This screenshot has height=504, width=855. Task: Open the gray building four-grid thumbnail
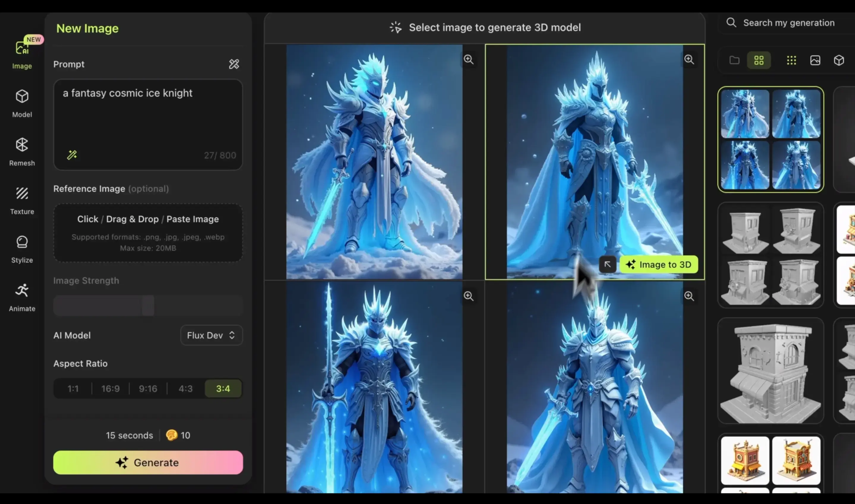[x=770, y=255]
